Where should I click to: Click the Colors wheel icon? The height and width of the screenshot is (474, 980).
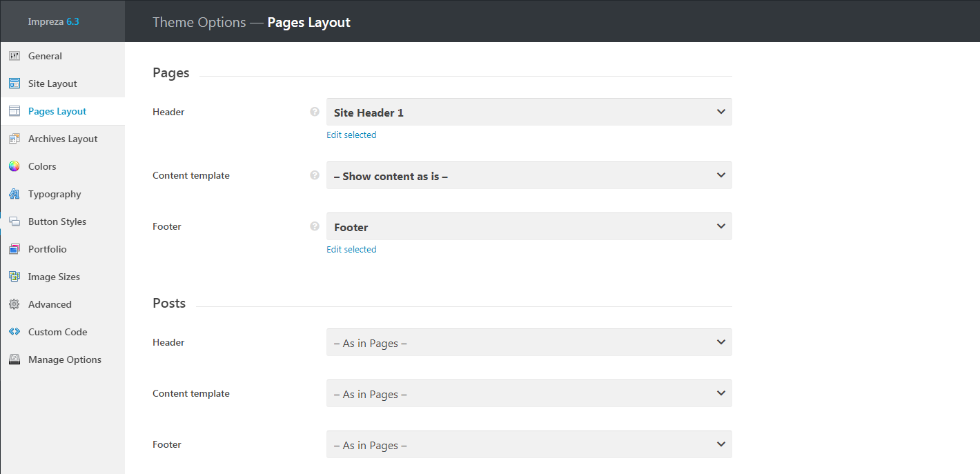point(14,166)
